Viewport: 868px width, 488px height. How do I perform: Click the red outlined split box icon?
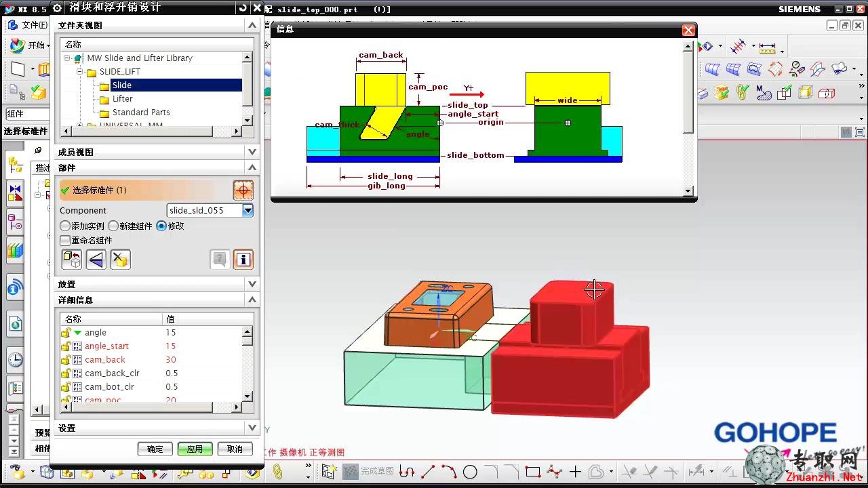826,94
